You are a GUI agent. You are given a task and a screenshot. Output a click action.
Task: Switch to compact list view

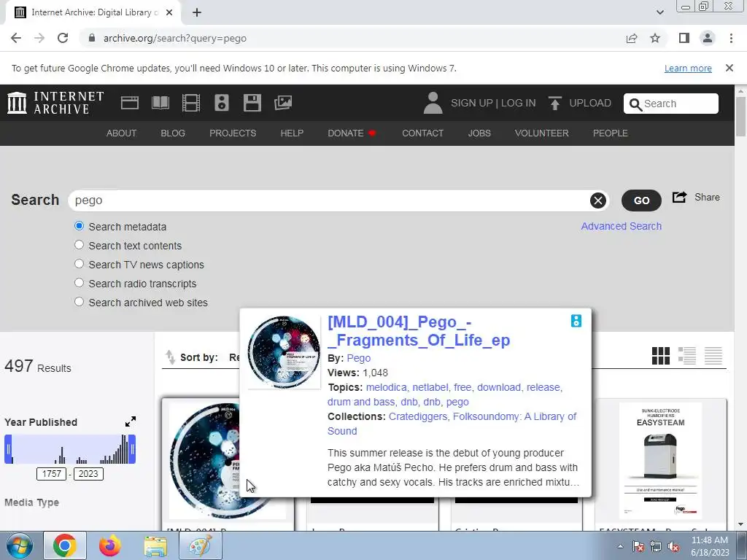pos(713,356)
